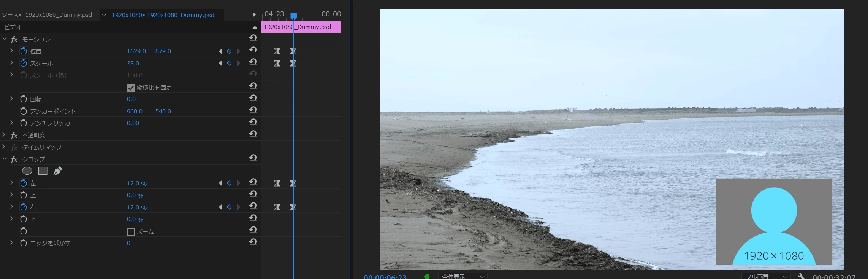
Task: Reset the エッジをぼかす parameter
Action: click(x=253, y=242)
